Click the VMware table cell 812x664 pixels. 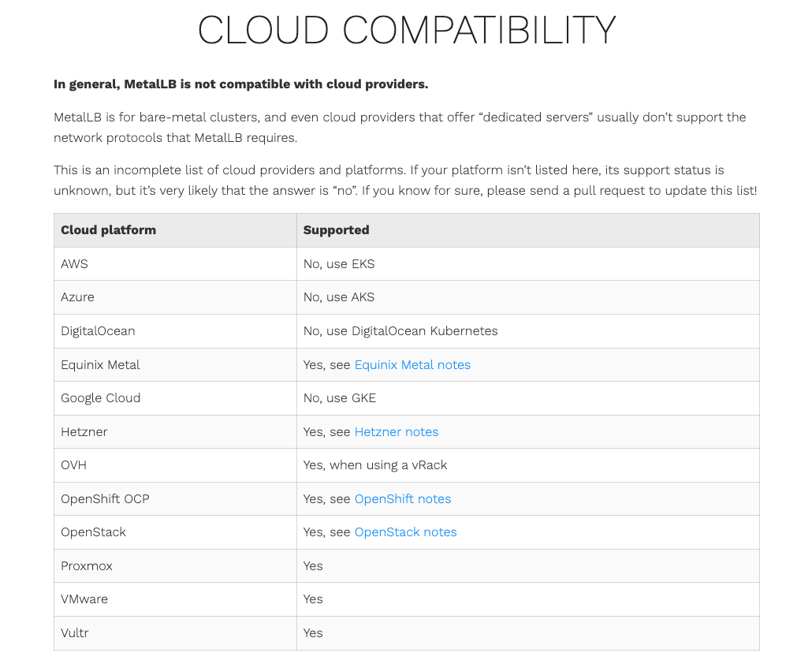175,599
